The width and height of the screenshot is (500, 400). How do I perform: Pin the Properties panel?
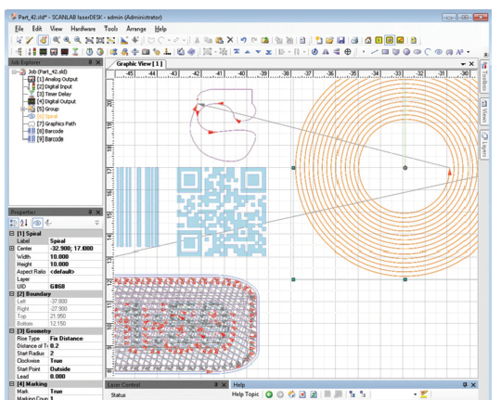pos(90,212)
